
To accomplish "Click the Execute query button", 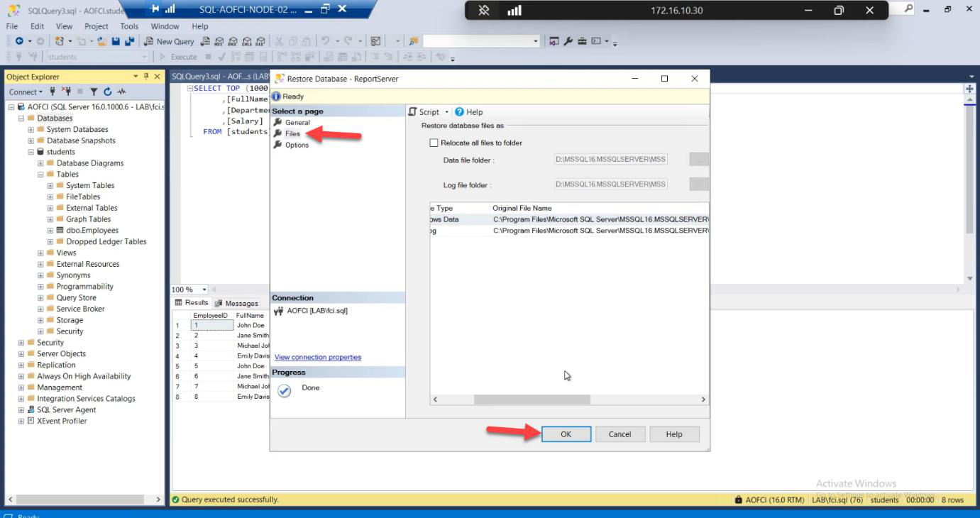I will point(179,57).
